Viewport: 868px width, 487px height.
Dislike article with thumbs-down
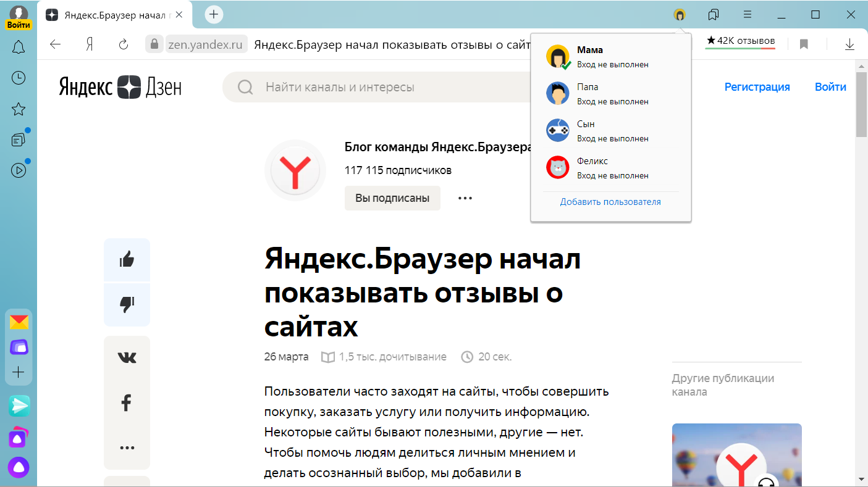click(x=127, y=304)
